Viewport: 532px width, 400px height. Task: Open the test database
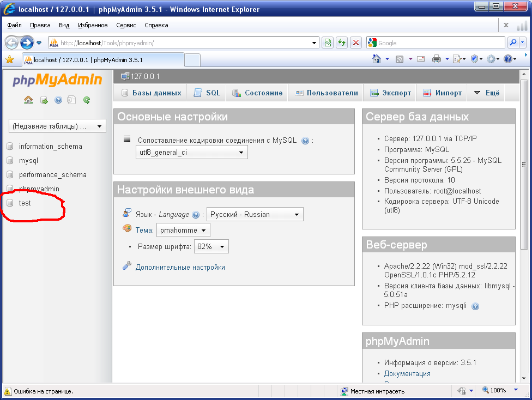(25, 203)
